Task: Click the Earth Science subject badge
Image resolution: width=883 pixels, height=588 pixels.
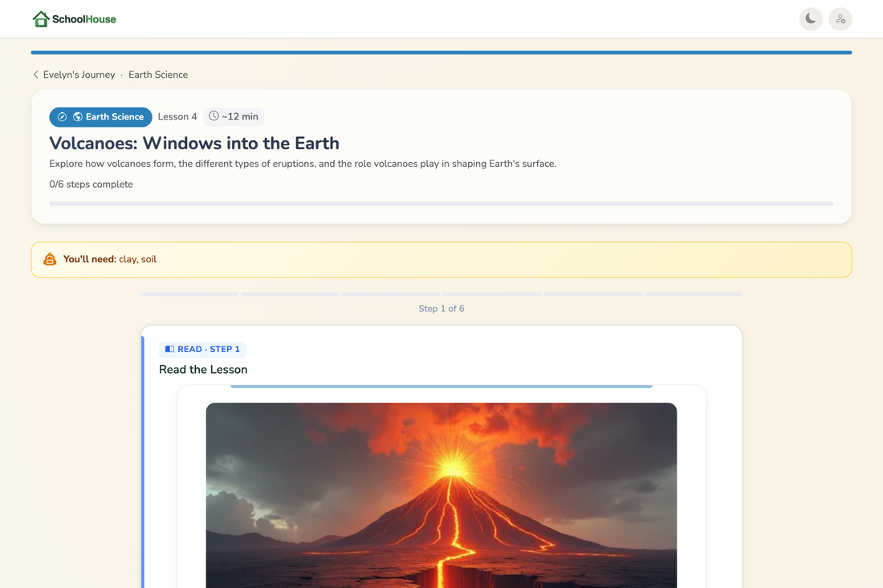Action: 101,117
